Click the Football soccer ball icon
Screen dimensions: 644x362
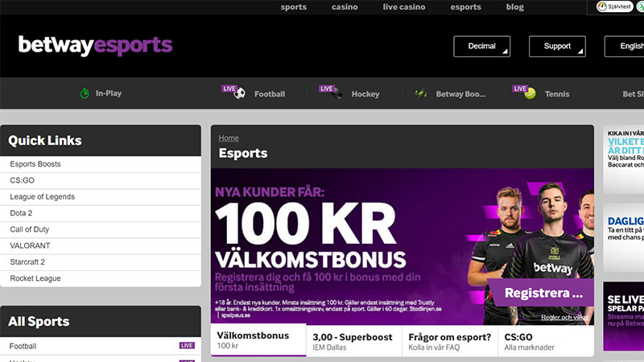239,93
